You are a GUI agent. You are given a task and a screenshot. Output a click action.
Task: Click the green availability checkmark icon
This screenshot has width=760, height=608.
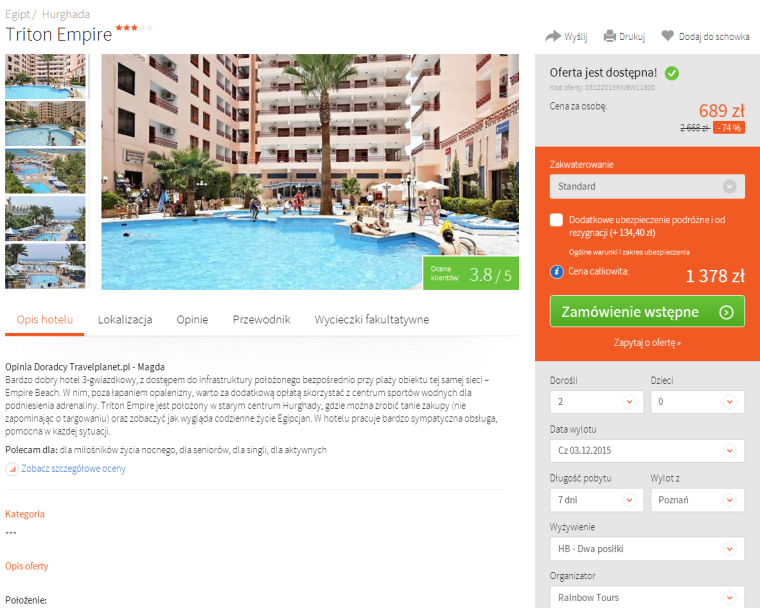[672, 73]
